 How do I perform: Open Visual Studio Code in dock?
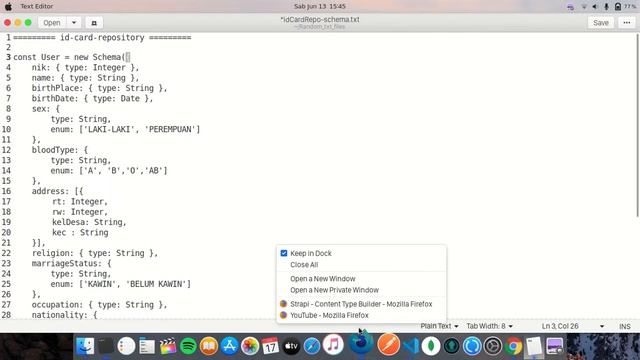[411, 346]
